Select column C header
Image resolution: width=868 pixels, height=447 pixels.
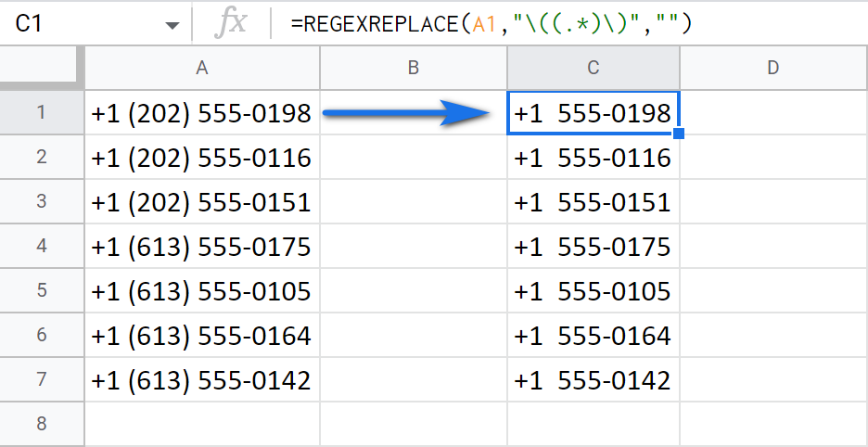[594, 68]
